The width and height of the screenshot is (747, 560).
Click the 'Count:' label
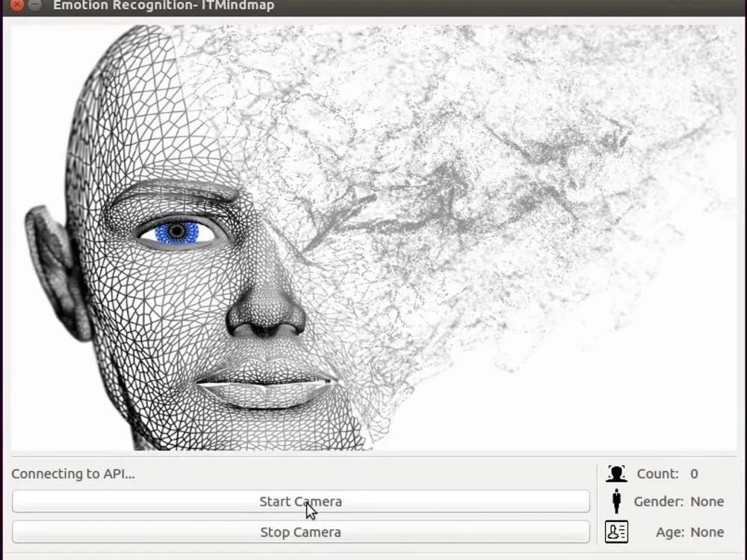tap(657, 474)
